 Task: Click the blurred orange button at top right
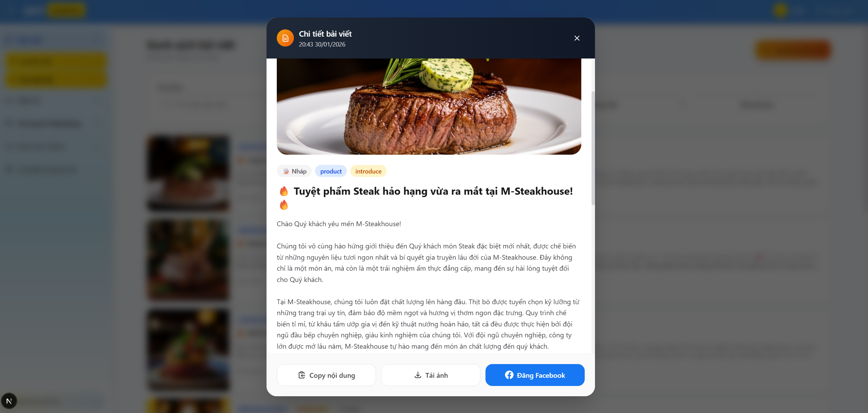click(x=793, y=51)
